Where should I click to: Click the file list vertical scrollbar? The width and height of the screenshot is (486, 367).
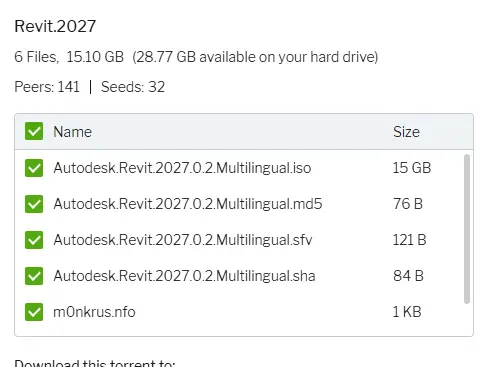tap(467, 229)
